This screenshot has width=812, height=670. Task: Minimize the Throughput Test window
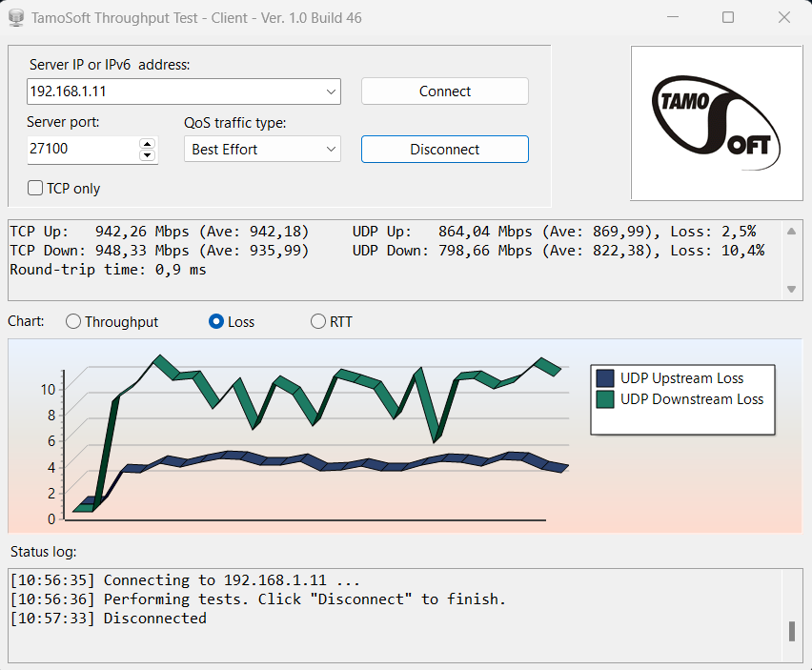673,17
